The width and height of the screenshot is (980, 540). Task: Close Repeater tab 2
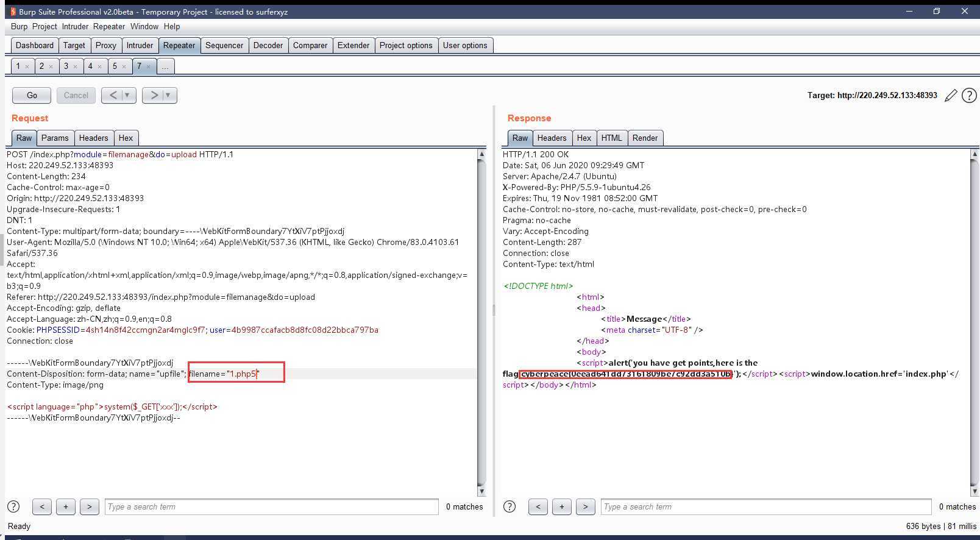[x=51, y=66]
